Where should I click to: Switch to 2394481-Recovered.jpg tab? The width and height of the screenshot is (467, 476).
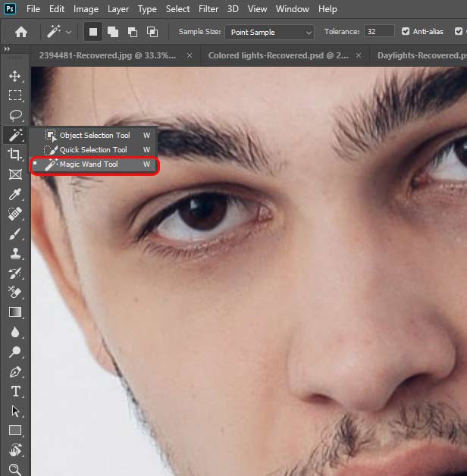tap(107, 55)
